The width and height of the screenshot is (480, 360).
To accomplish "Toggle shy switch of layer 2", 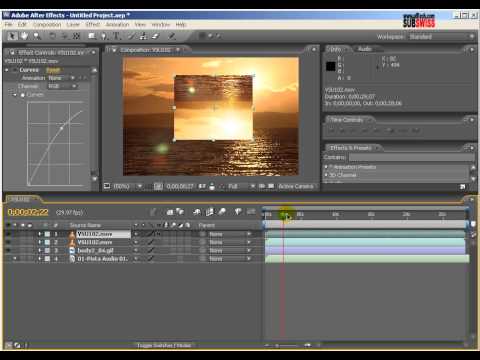I will coord(136,242).
